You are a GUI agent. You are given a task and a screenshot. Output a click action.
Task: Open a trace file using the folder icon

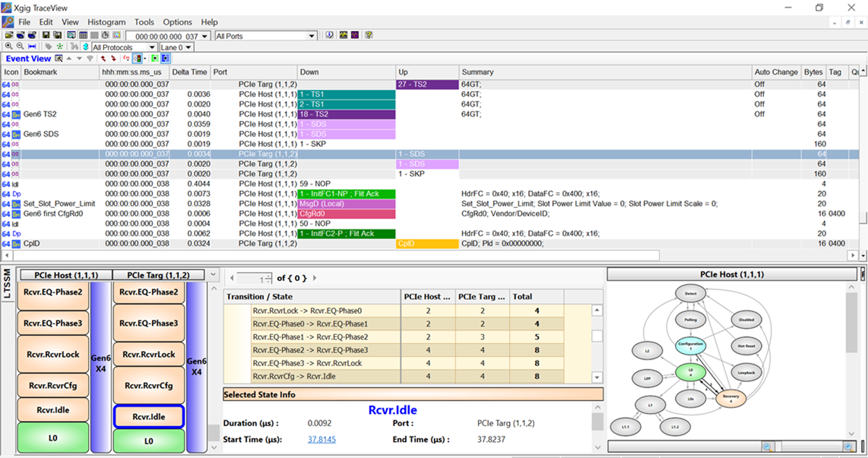[8, 34]
